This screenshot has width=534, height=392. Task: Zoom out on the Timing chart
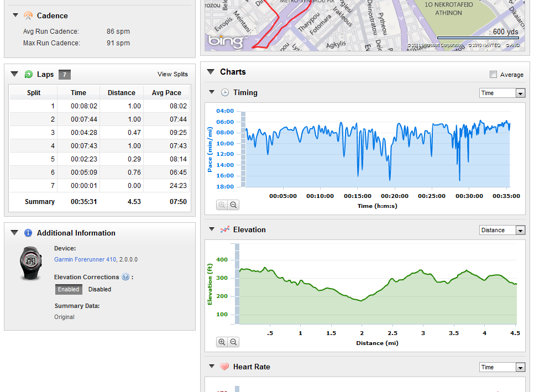click(233, 205)
